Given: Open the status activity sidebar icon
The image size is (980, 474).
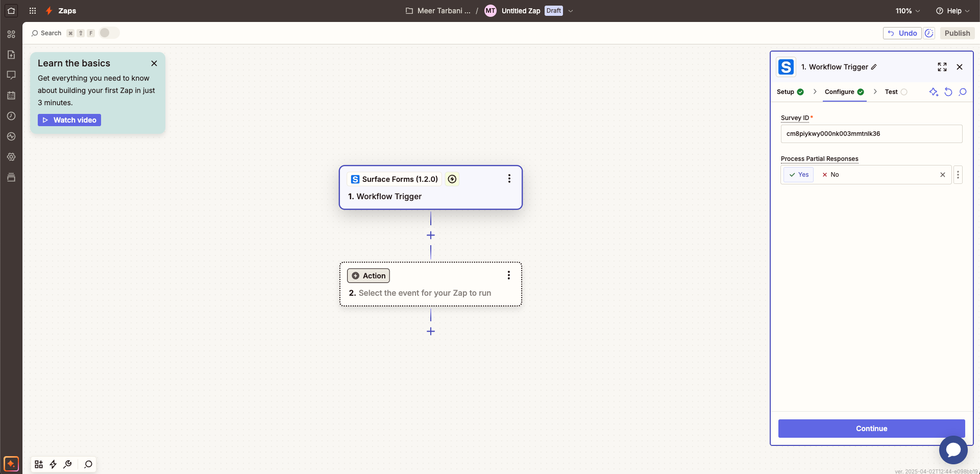Looking at the screenshot, I should tap(11, 136).
